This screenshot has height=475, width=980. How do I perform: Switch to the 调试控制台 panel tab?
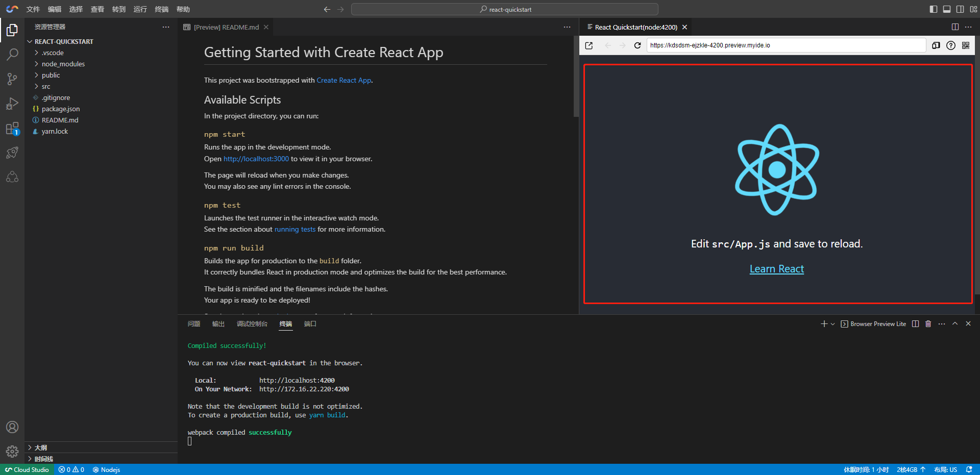coord(252,324)
